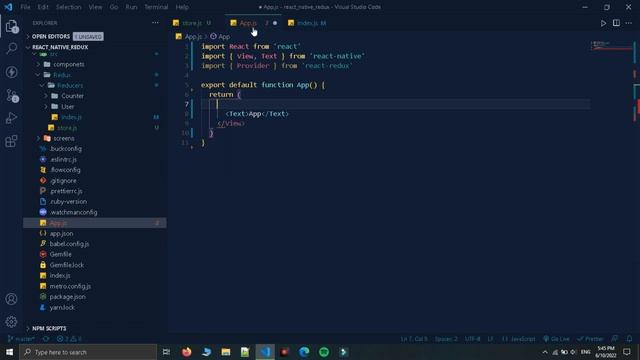Open package.json in the explorer

[x=68, y=297]
